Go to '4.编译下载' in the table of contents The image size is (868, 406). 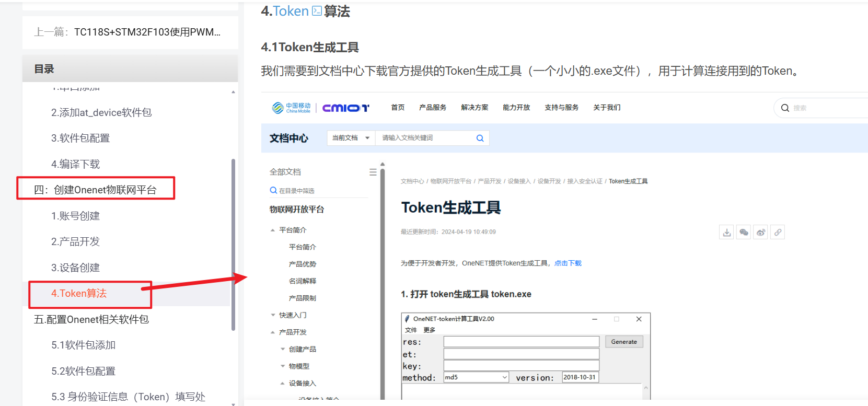pyautogui.click(x=75, y=164)
